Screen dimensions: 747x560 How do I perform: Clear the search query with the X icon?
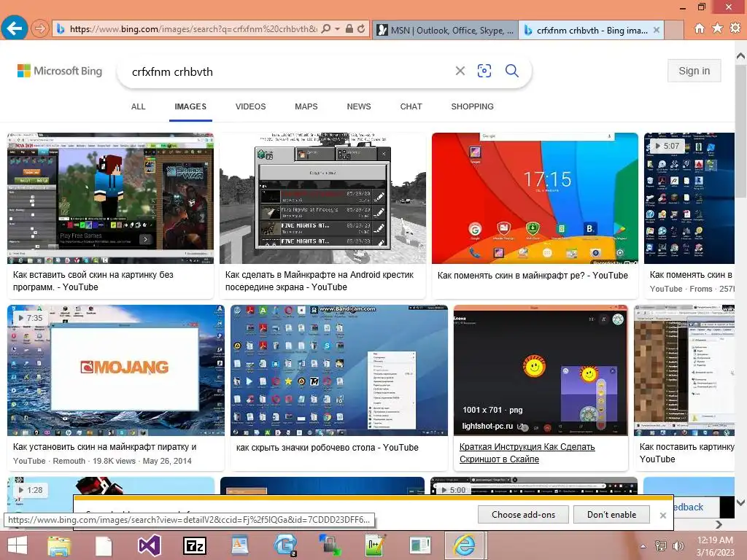[x=460, y=71]
